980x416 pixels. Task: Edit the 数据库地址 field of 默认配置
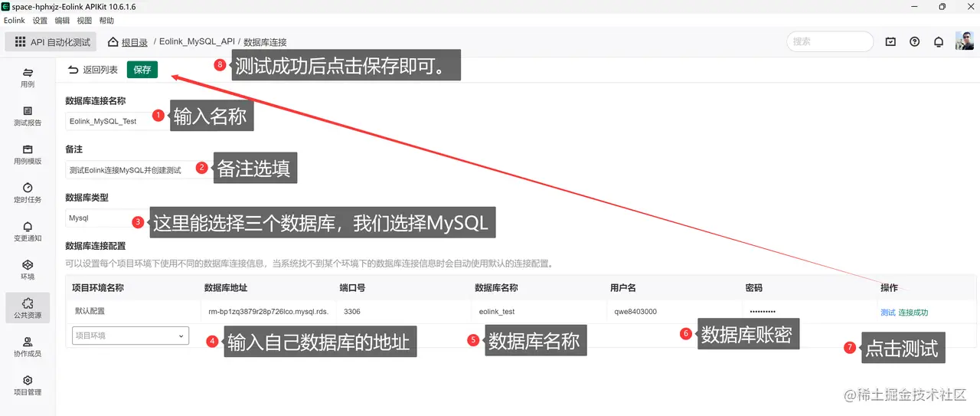pos(267,312)
